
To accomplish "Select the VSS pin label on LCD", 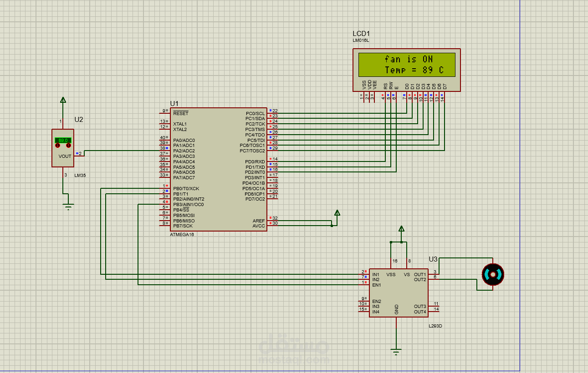I will tap(364, 85).
